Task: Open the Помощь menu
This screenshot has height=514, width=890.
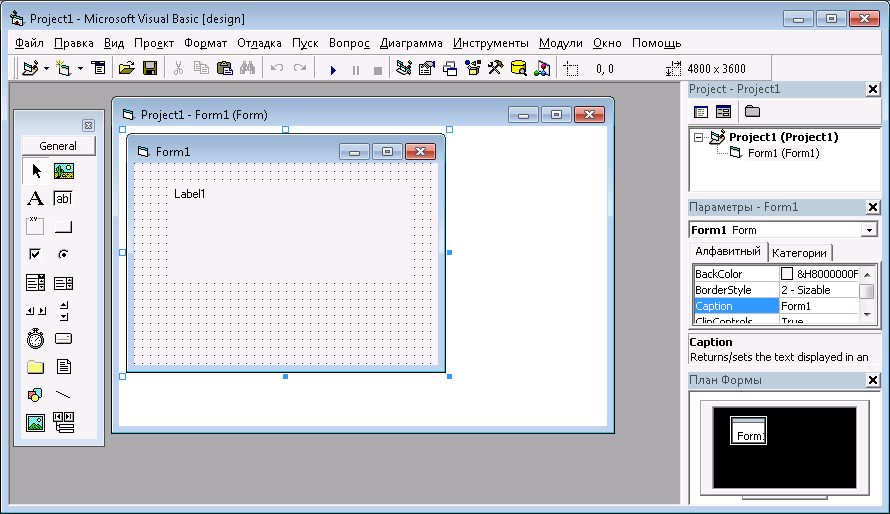Action: (656, 43)
